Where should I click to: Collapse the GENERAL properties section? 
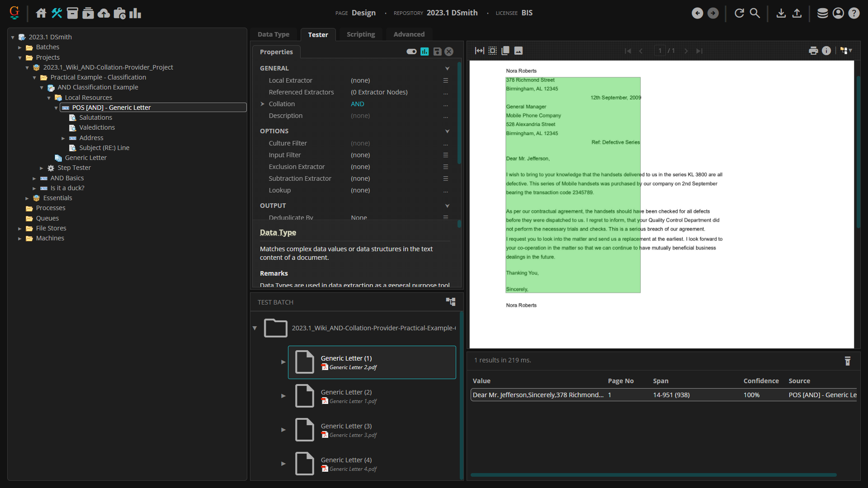tap(447, 68)
